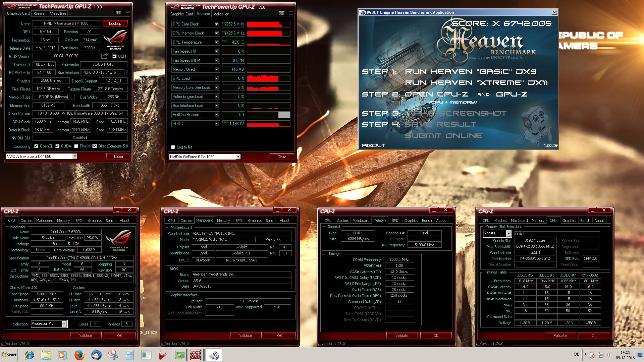This screenshot has height=362, width=644.
Task: Launch Internet Explorer from the taskbar
Action: tap(30, 355)
